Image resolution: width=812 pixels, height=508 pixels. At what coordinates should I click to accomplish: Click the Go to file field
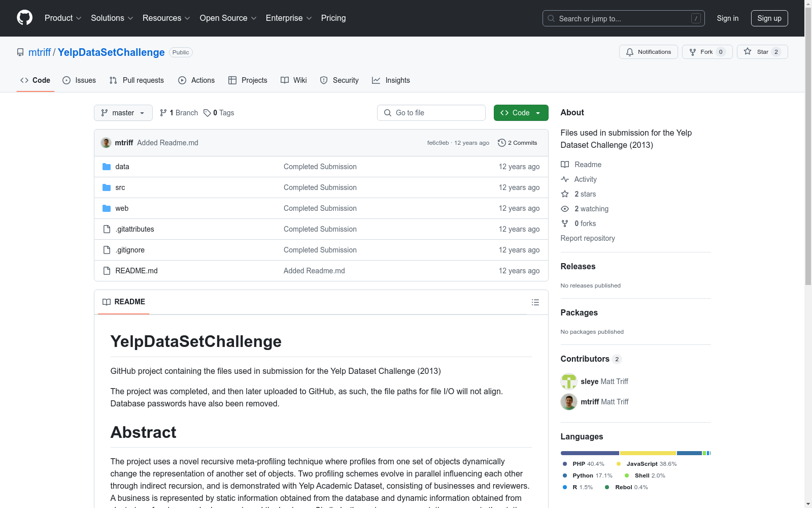click(x=431, y=113)
